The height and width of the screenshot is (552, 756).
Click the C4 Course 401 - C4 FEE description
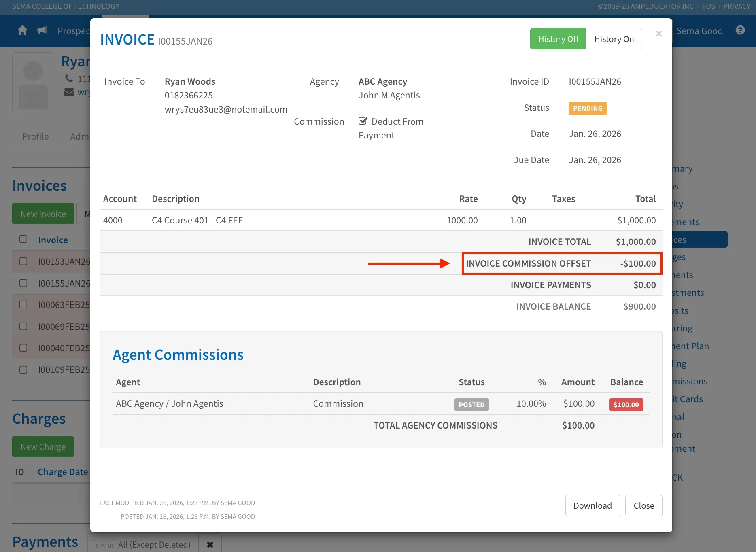tap(197, 220)
